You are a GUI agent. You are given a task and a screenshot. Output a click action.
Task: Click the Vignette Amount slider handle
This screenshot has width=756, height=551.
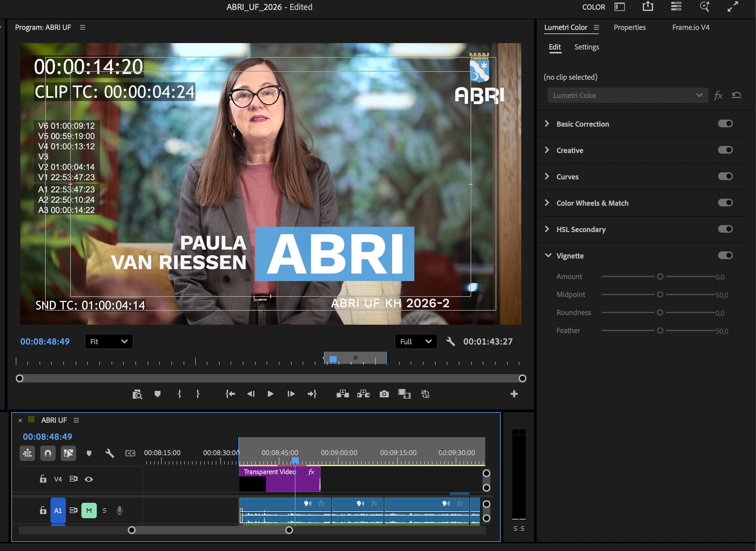(x=660, y=276)
